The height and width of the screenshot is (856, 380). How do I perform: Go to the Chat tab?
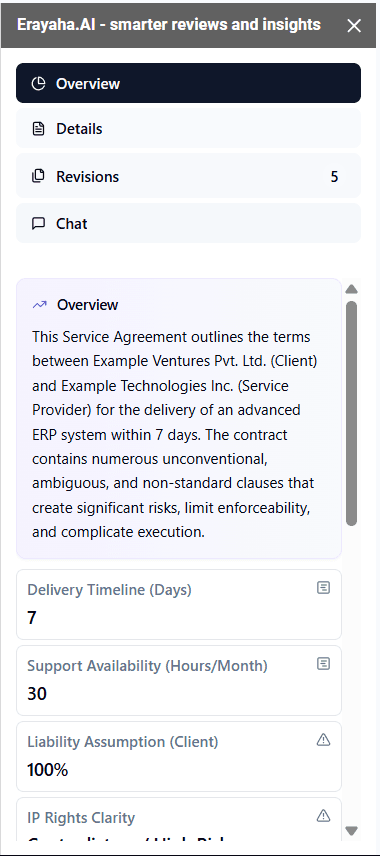(188, 223)
